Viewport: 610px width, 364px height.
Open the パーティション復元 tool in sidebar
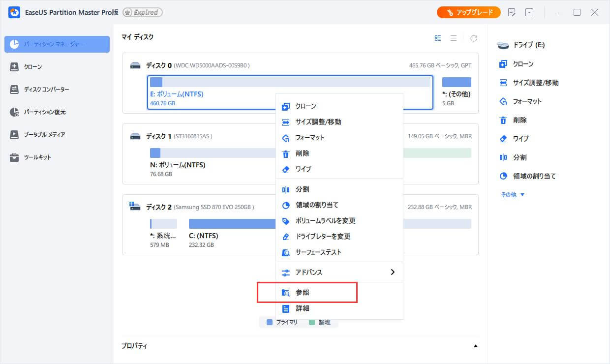[44, 112]
